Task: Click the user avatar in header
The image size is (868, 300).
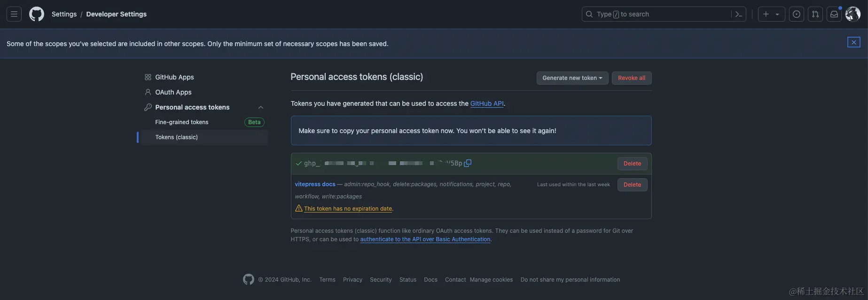Action: (x=852, y=14)
